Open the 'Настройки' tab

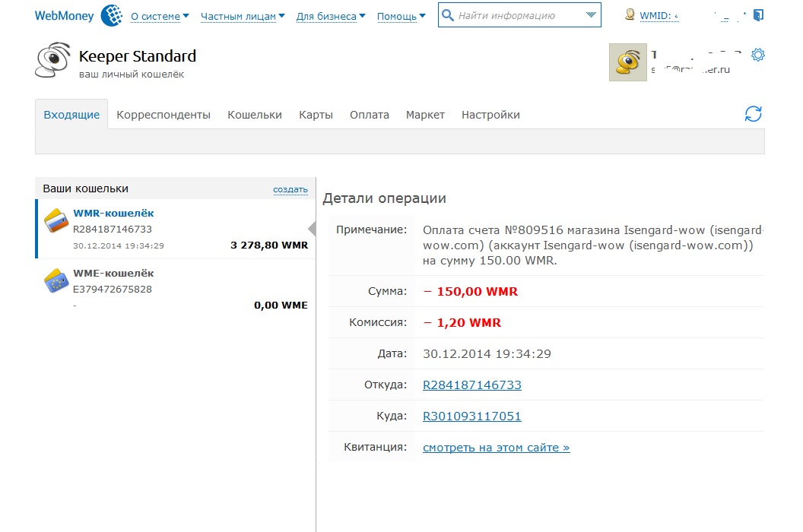point(490,115)
